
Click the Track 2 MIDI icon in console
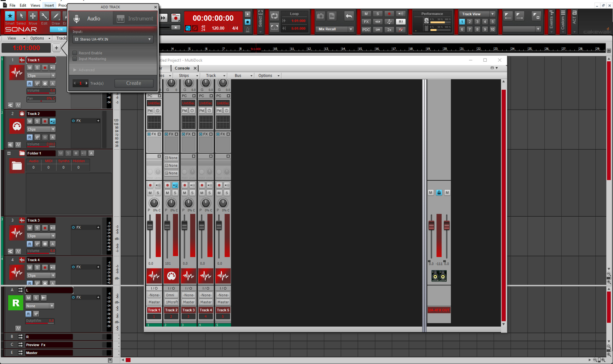click(x=171, y=276)
